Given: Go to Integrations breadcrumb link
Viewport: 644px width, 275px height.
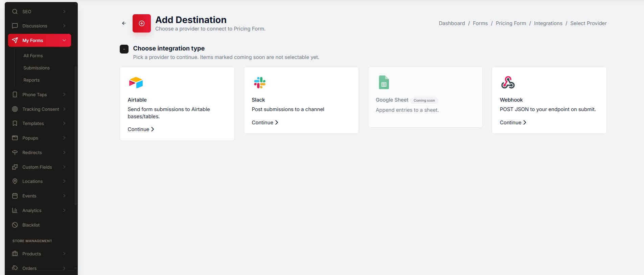Looking at the screenshot, I should tap(548, 23).
